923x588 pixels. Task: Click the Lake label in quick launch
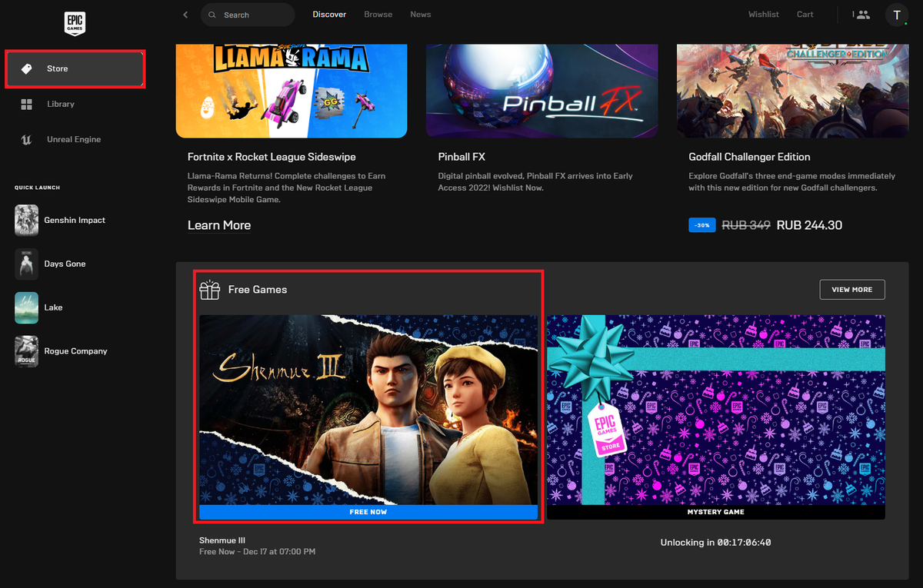[x=53, y=307]
